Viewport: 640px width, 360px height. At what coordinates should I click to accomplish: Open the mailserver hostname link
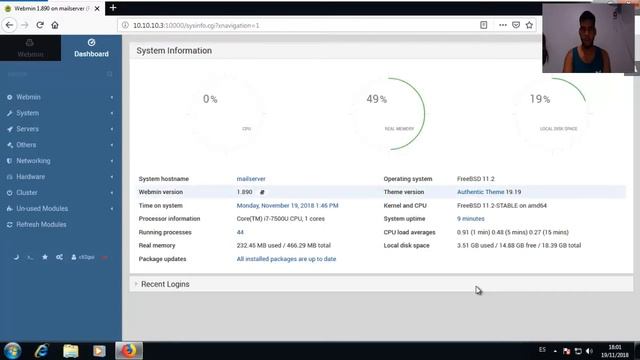(251, 179)
